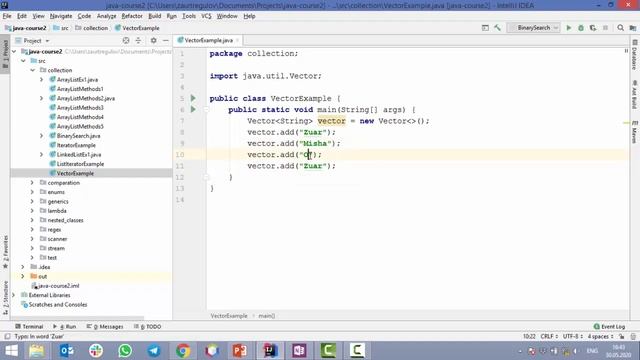
Task: Open the Build menu
Action: (x=154, y=16)
